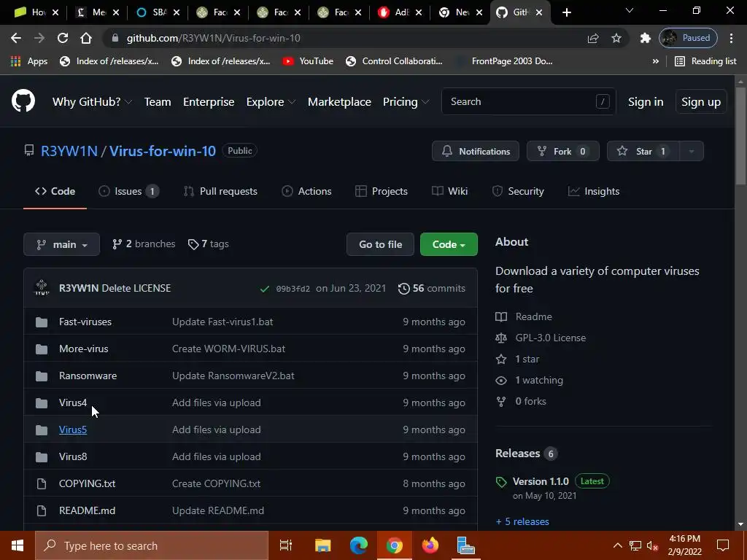Screen dimensions: 747x560
Task: Go back with browser back arrow
Action: [16, 38]
